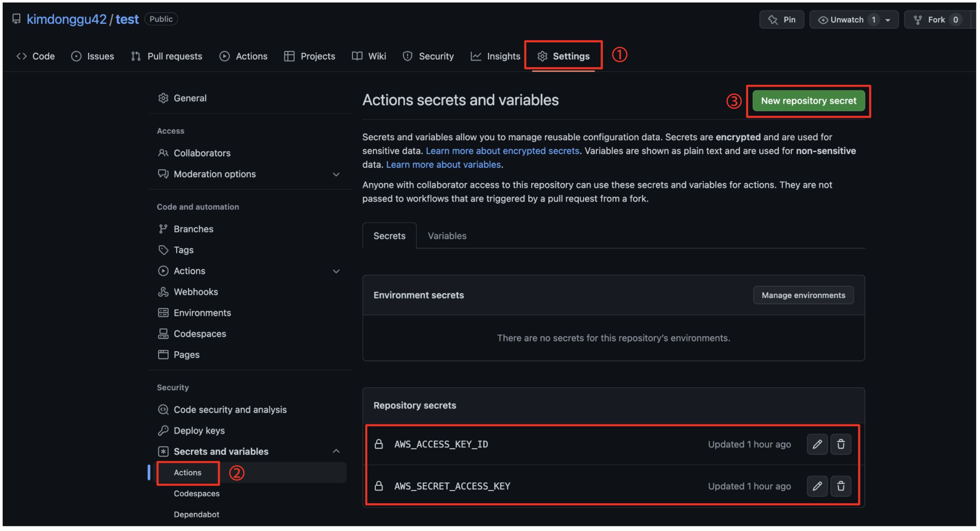Go to Branches settings
The width and height of the screenshot is (980, 531).
pyautogui.click(x=186, y=229)
